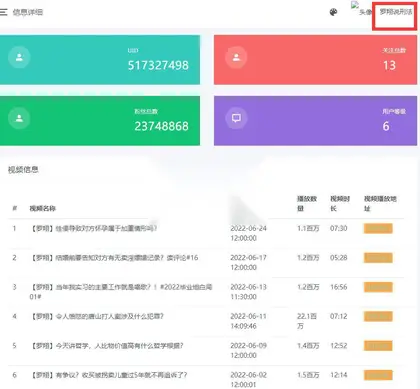Select video title in row 1

coord(93,228)
